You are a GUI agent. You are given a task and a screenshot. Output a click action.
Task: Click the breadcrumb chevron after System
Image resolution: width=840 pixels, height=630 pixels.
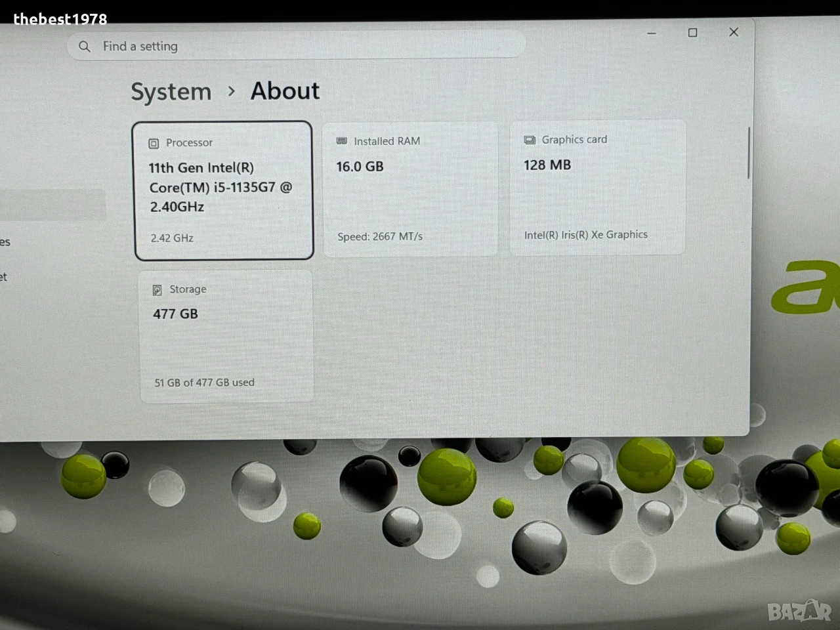click(x=231, y=91)
